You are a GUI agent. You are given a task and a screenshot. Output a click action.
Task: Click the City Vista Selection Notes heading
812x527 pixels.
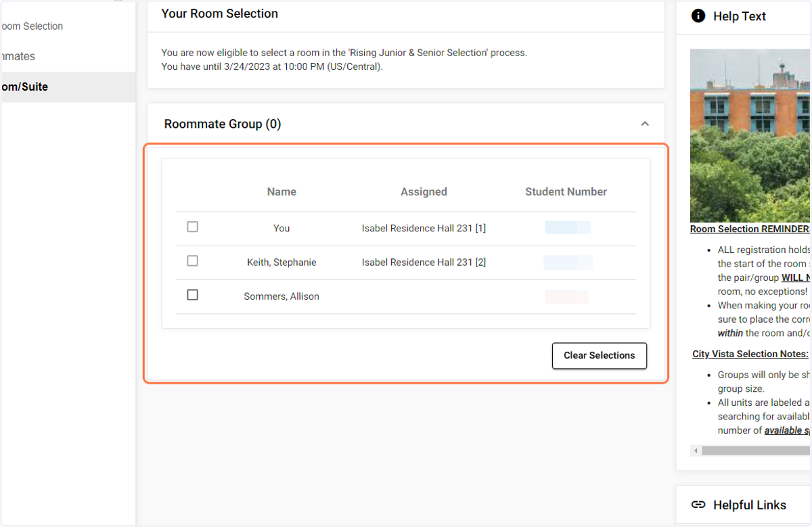[x=750, y=354]
